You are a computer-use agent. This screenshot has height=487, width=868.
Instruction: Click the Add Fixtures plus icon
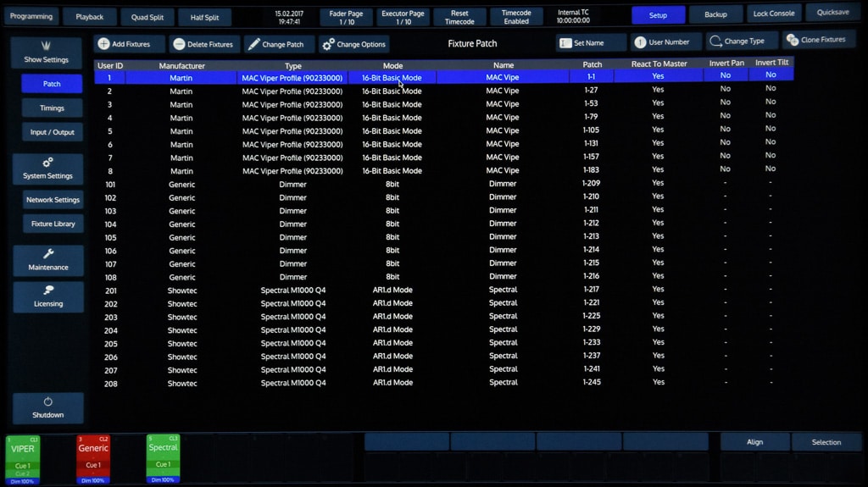[x=103, y=44]
